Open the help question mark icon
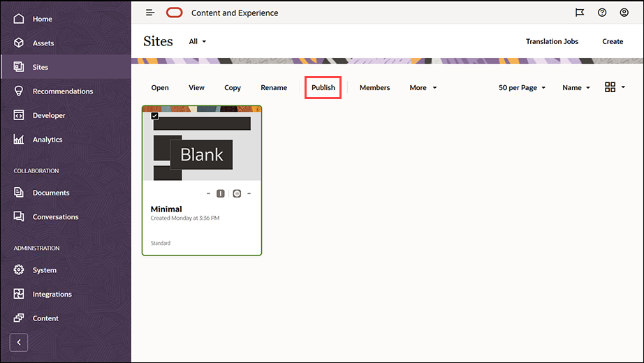This screenshot has width=644, height=363. pos(602,13)
